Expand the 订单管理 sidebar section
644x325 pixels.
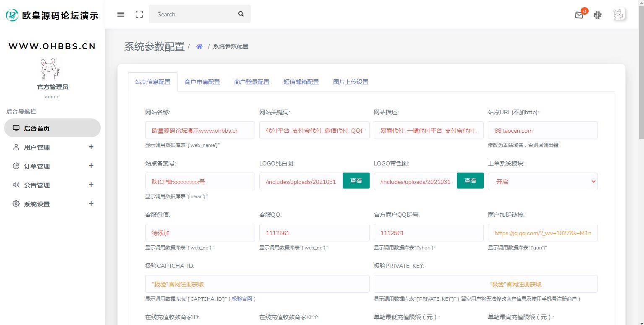tap(91, 166)
